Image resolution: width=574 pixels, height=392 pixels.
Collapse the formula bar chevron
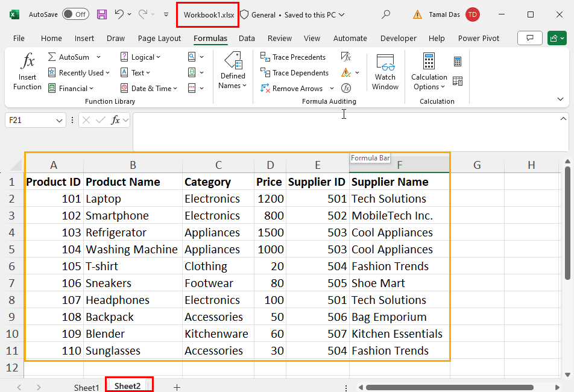tap(563, 119)
